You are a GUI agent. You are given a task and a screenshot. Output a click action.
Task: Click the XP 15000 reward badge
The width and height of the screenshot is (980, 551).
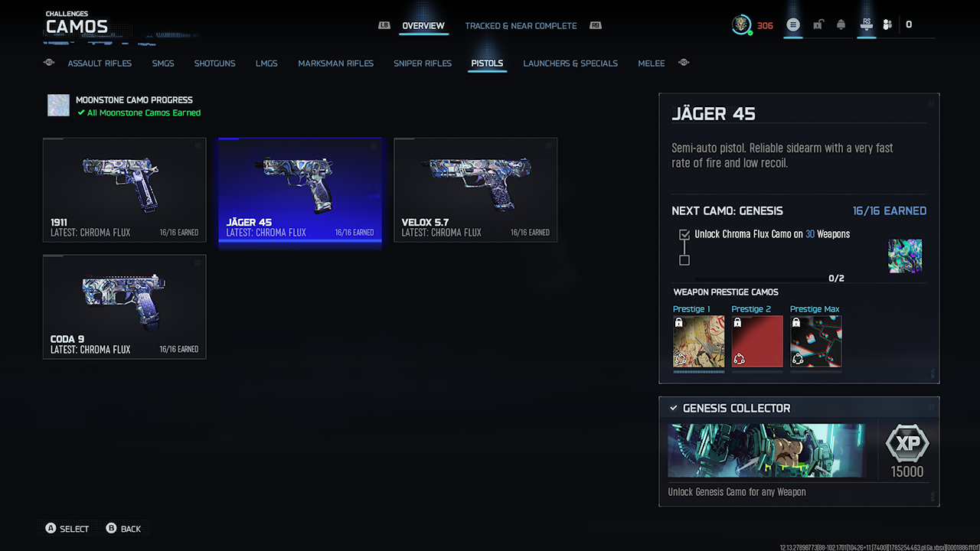907,452
